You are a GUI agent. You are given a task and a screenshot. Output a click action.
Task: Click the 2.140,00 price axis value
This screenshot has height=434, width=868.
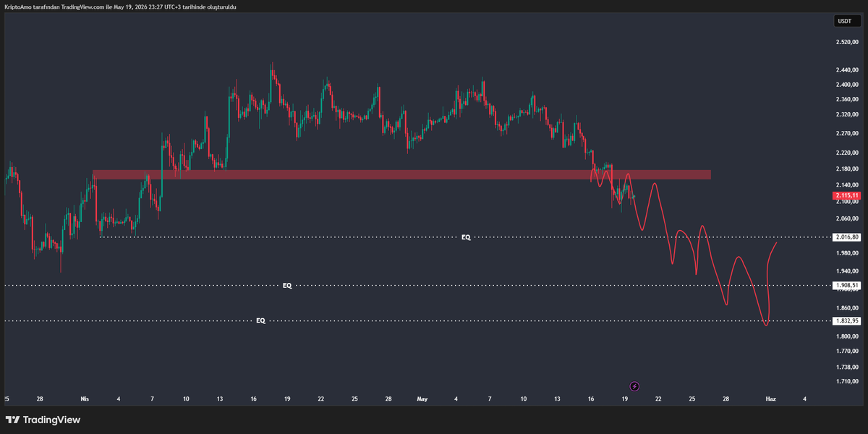click(x=846, y=185)
